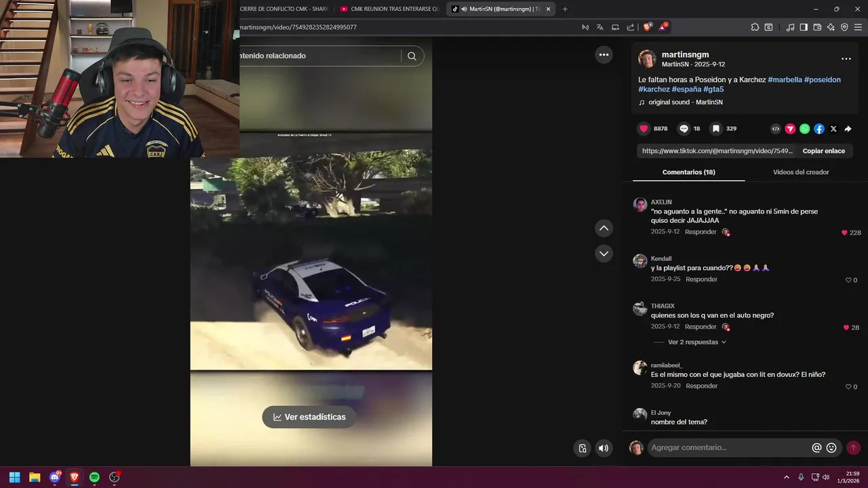Open Brave VPN shield icon

[844, 27]
